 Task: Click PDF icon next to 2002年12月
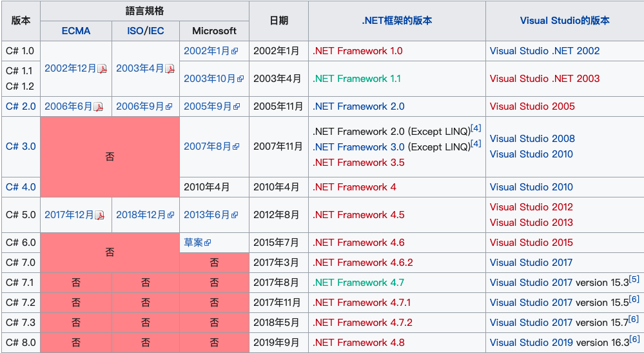[102, 69]
